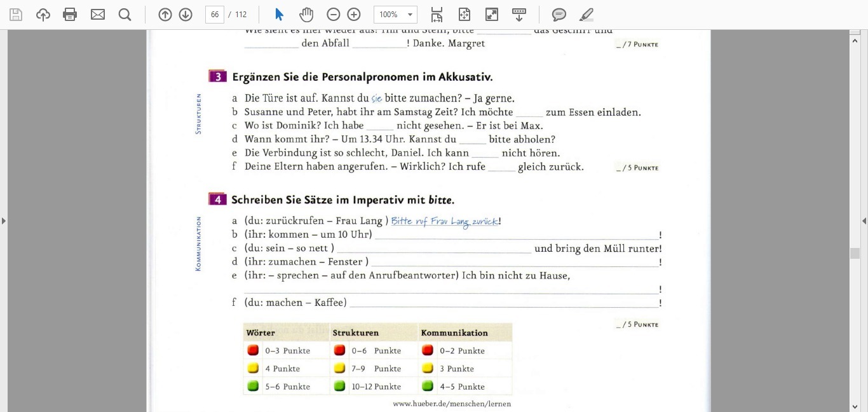868x412 pixels.
Task: Add a sticky note comment
Action: (559, 15)
